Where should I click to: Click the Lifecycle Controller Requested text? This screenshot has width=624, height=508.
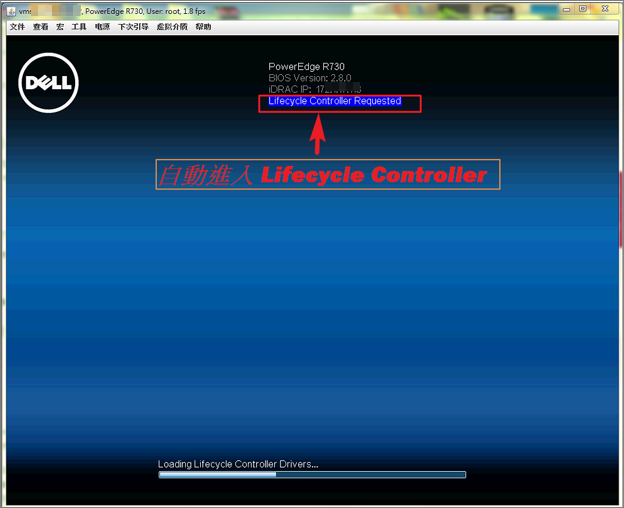coord(335,101)
